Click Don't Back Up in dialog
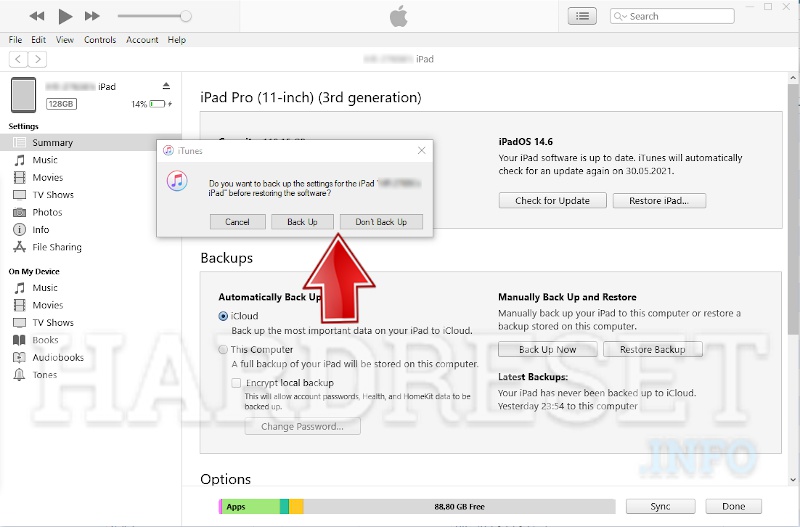The height and width of the screenshot is (527, 800). pos(381,221)
